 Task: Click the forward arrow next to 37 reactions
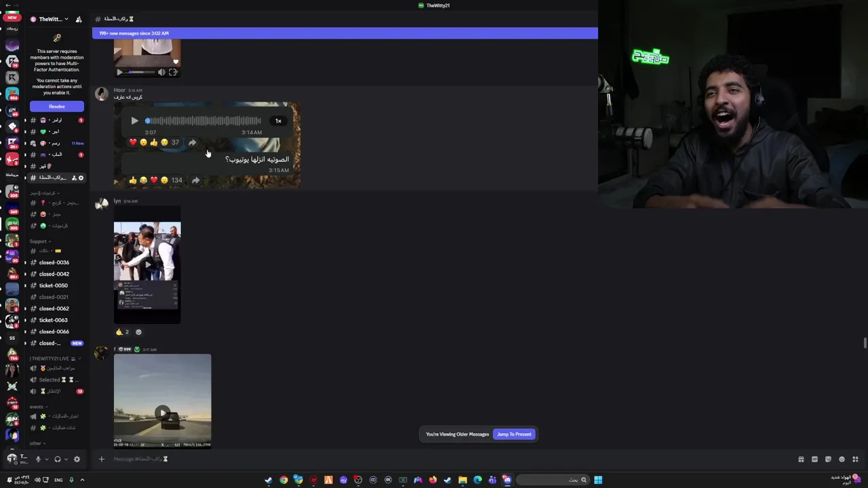[x=192, y=142]
